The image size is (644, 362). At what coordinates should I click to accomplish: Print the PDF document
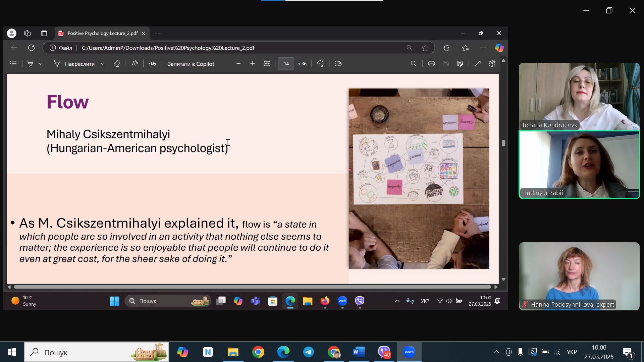tap(431, 64)
